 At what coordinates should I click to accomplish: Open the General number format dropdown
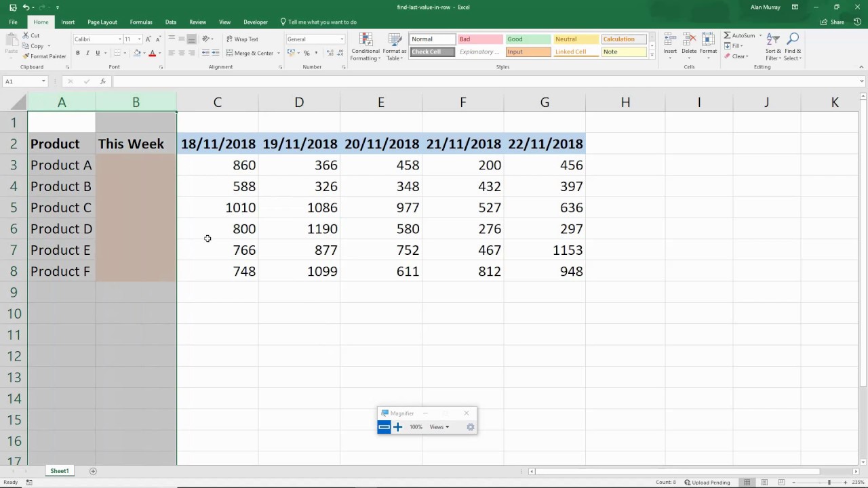pos(341,39)
